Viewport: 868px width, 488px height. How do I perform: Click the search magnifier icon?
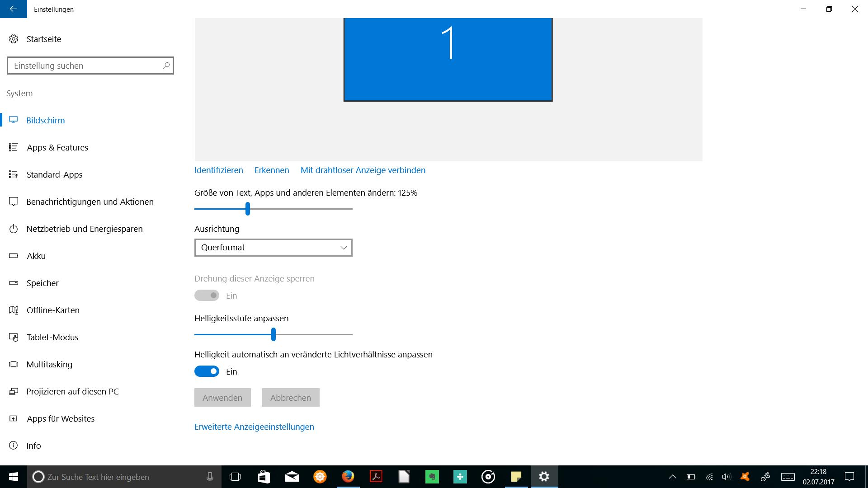(x=166, y=66)
